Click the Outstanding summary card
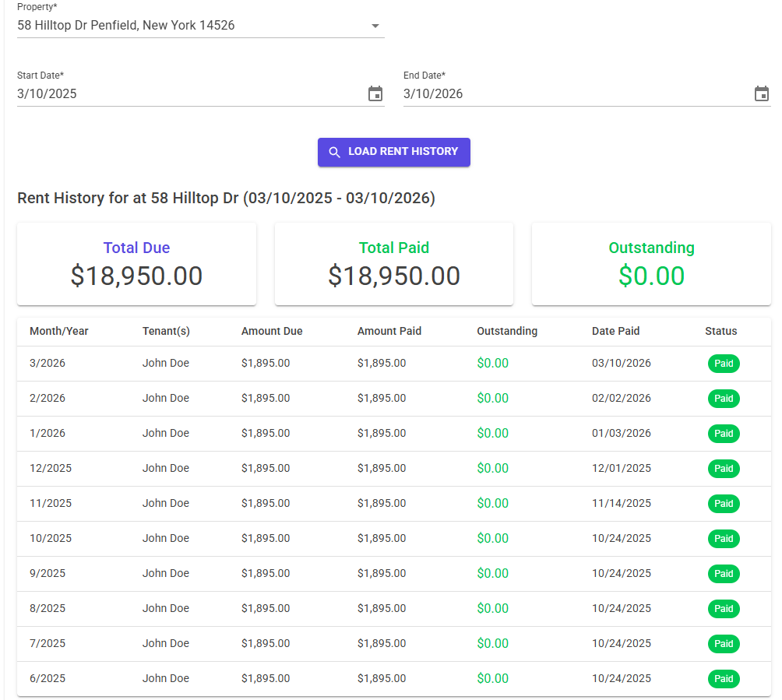Image resolution: width=782 pixels, height=700 pixels. 651,263
